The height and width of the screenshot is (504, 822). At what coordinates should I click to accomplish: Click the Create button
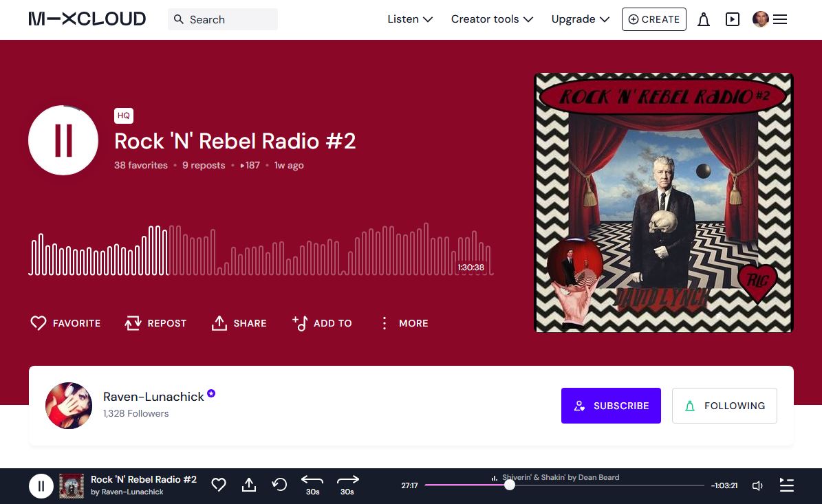point(653,19)
